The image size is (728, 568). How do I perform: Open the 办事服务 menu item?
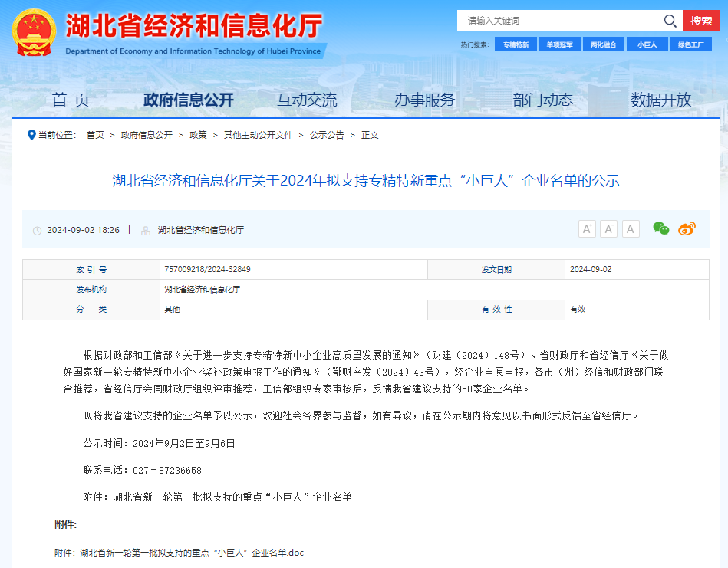424,100
